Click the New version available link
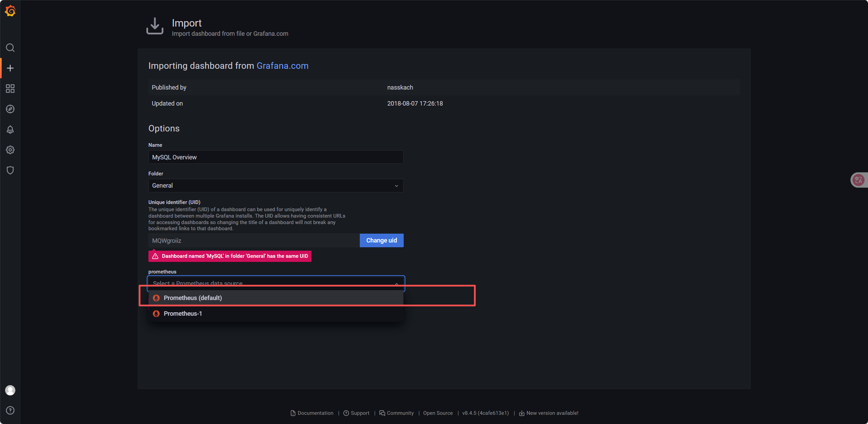This screenshot has width=868, height=424. (549, 413)
